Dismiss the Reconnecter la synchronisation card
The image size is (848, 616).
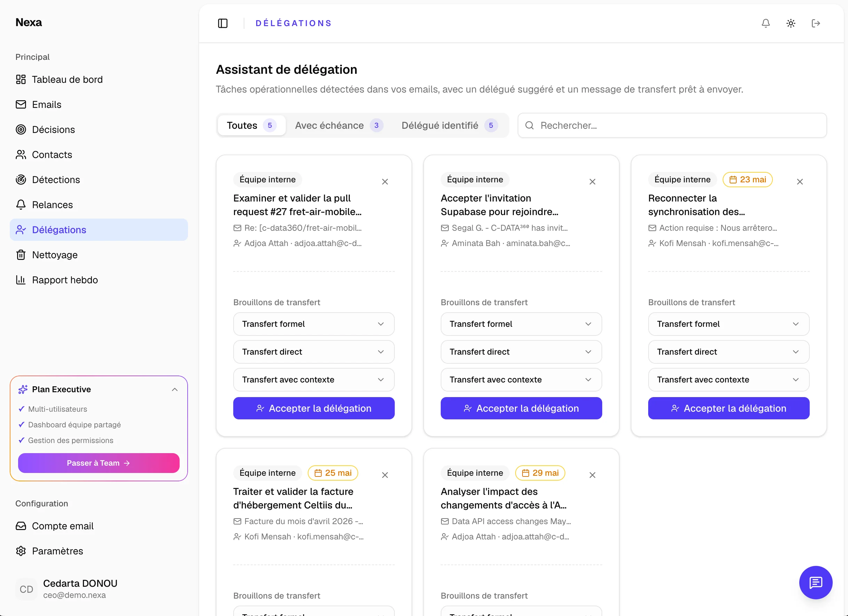click(x=800, y=182)
